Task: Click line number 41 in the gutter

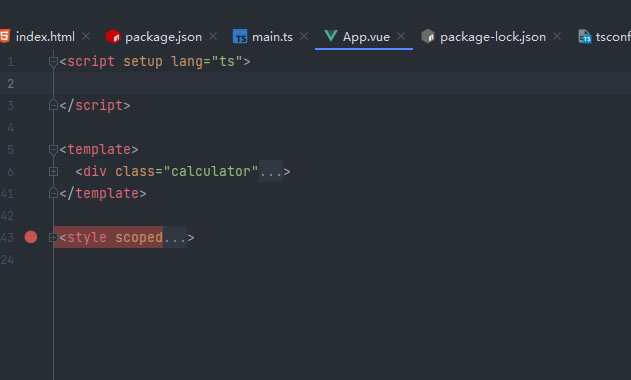Action: (x=7, y=194)
